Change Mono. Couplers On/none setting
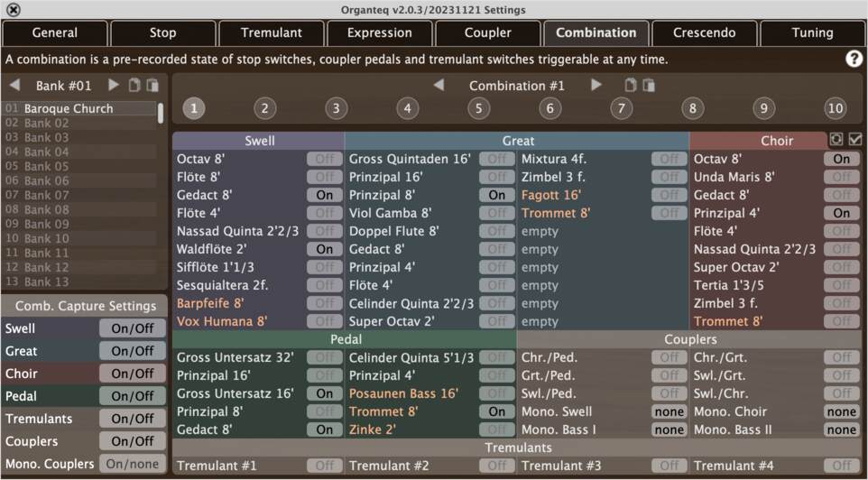Viewport: 868px width, 480px height. (133, 464)
